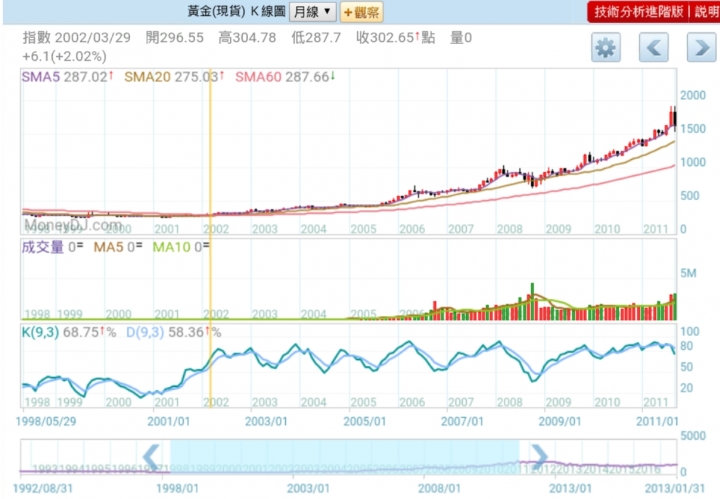Click left handle of range navigator
720x499 pixels.
pos(153,456)
